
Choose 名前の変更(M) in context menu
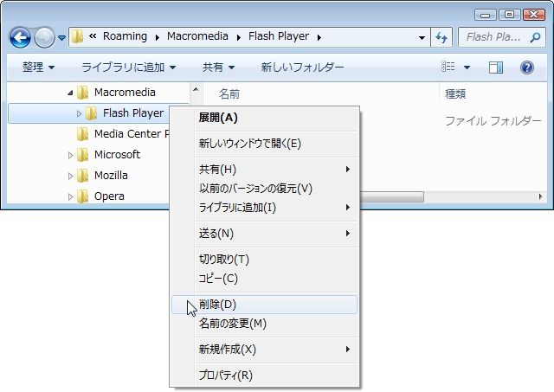(264, 324)
